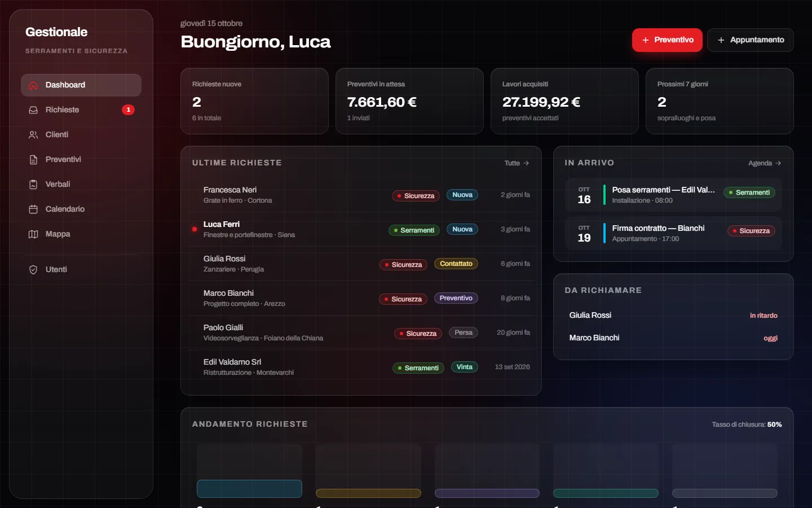Open the Prossimi 7 giorni card
The image size is (812, 508).
coord(720,101)
